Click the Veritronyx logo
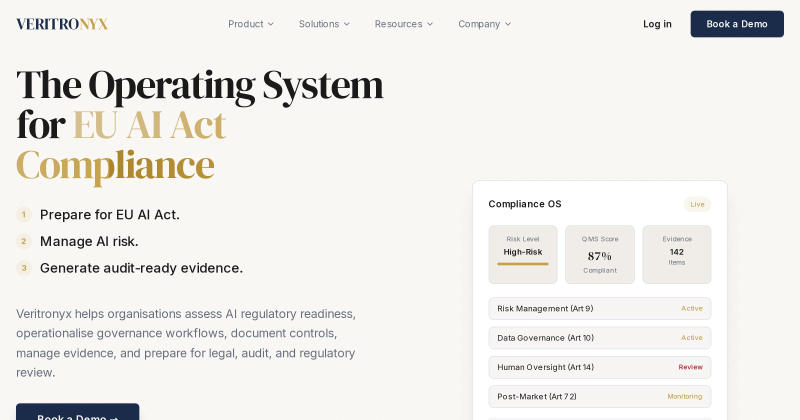The width and height of the screenshot is (800, 420). (x=62, y=24)
